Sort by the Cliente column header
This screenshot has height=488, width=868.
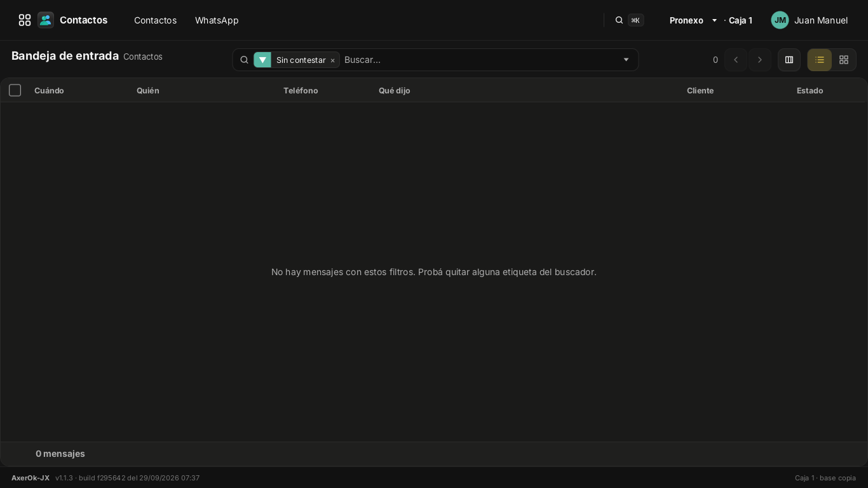700,91
